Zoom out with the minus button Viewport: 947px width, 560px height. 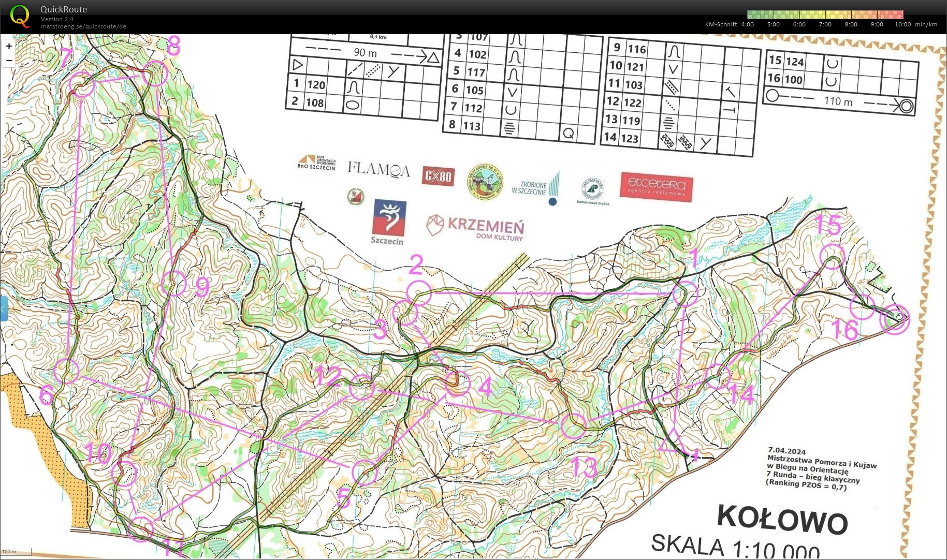pyautogui.click(x=9, y=61)
